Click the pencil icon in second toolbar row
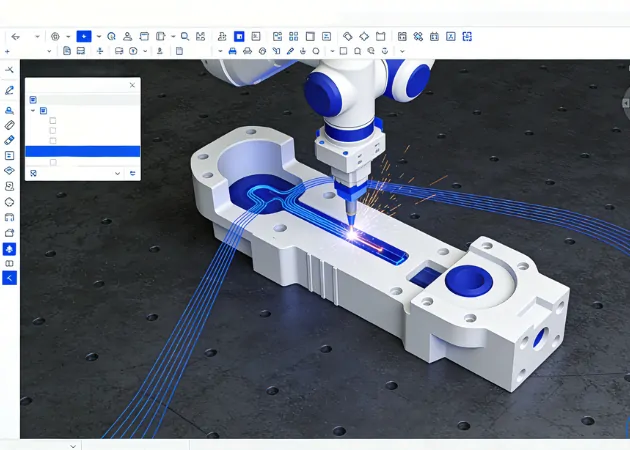 290,51
